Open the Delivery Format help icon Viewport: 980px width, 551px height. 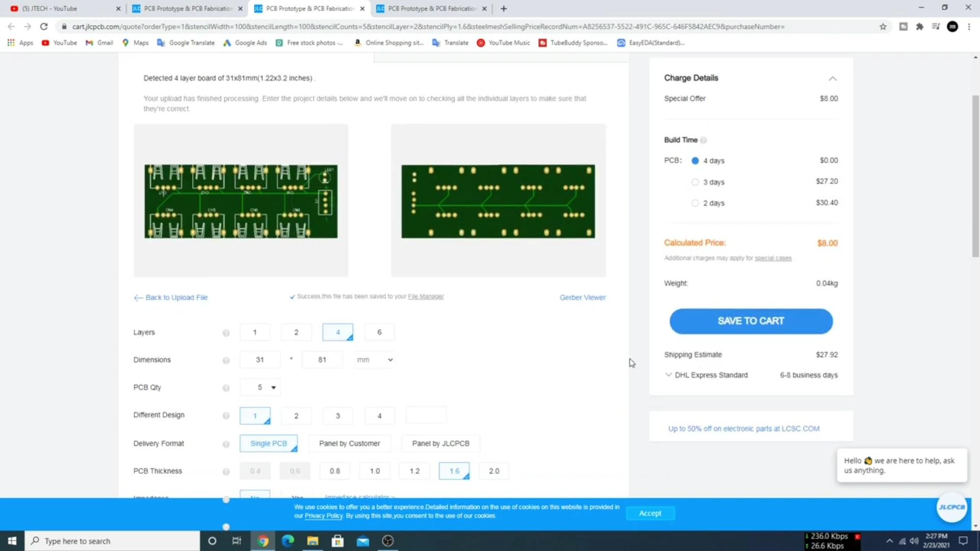point(226,444)
